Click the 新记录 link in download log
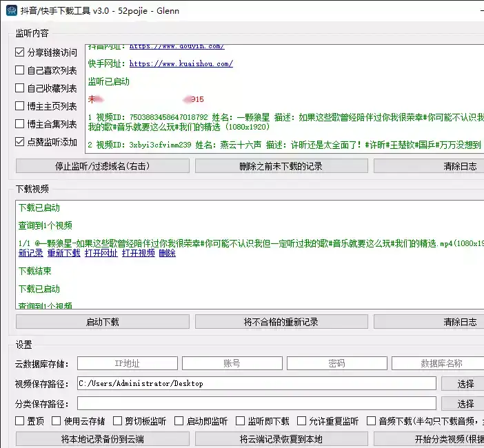484x448 pixels. [x=30, y=253]
